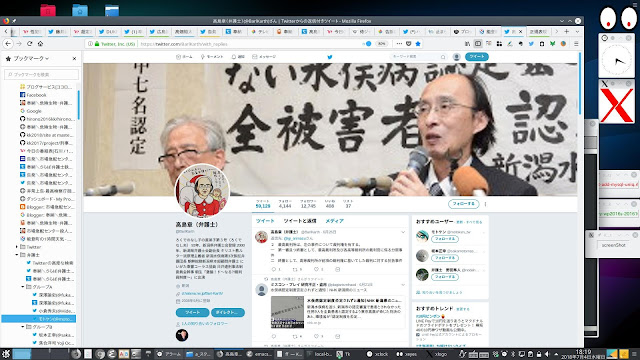This screenshot has width=640, height=360.
Task: Open the profile avatar menu in Twitter header
Action: 457,57
